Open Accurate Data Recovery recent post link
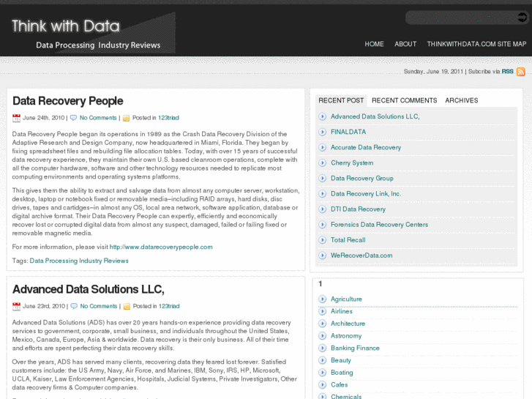The height and width of the screenshot is (399, 532). 366,147
